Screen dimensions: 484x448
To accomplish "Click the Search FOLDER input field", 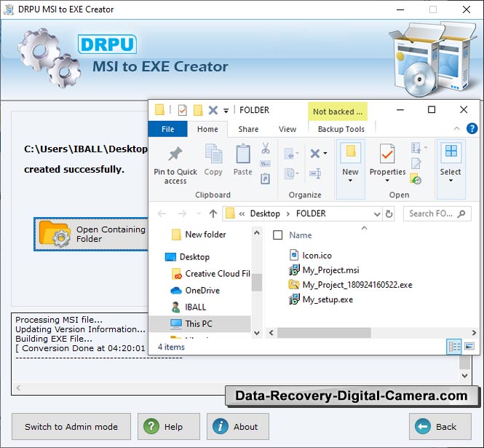I will [x=437, y=214].
